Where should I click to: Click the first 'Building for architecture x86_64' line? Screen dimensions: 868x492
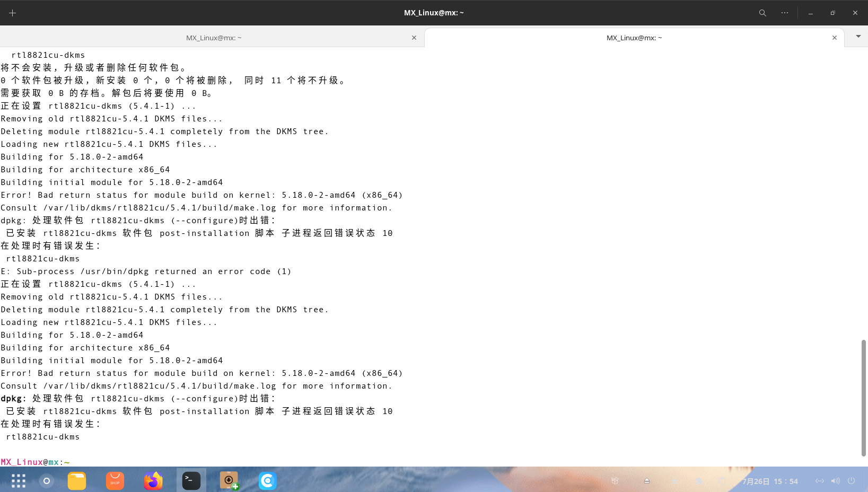point(85,170)
